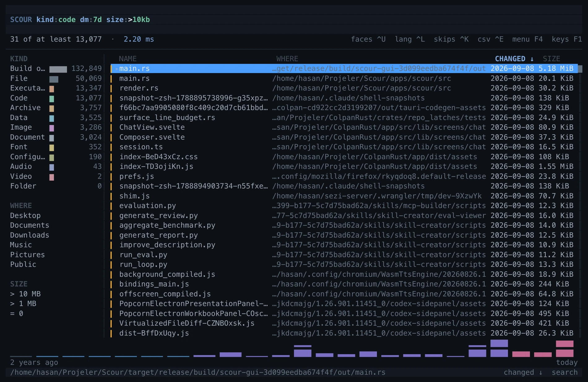Select the prefs.js result row
Viewport: 588px width, 382px height.
pos(344,176)
